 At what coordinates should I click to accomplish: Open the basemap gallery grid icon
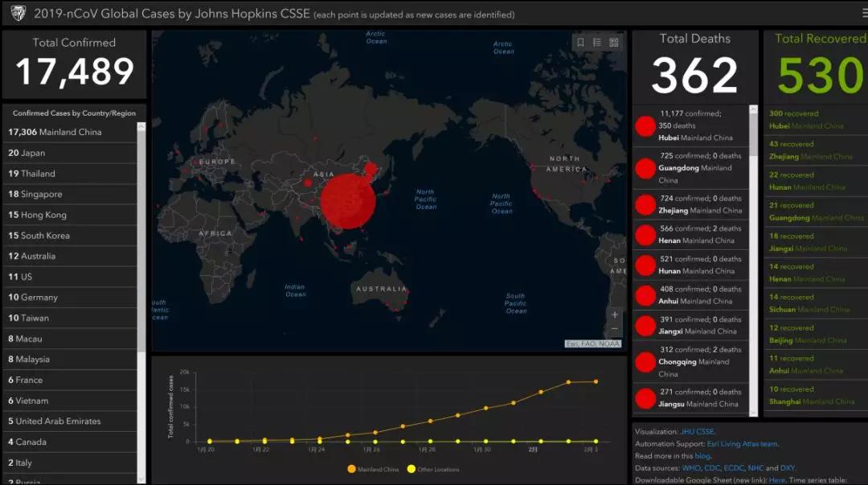[x=614, y=43]
